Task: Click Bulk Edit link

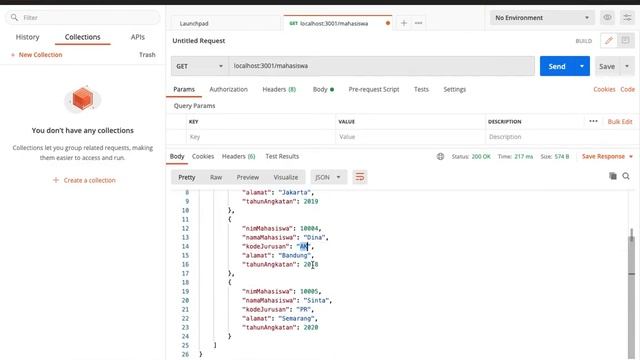Action: point(620,121)
